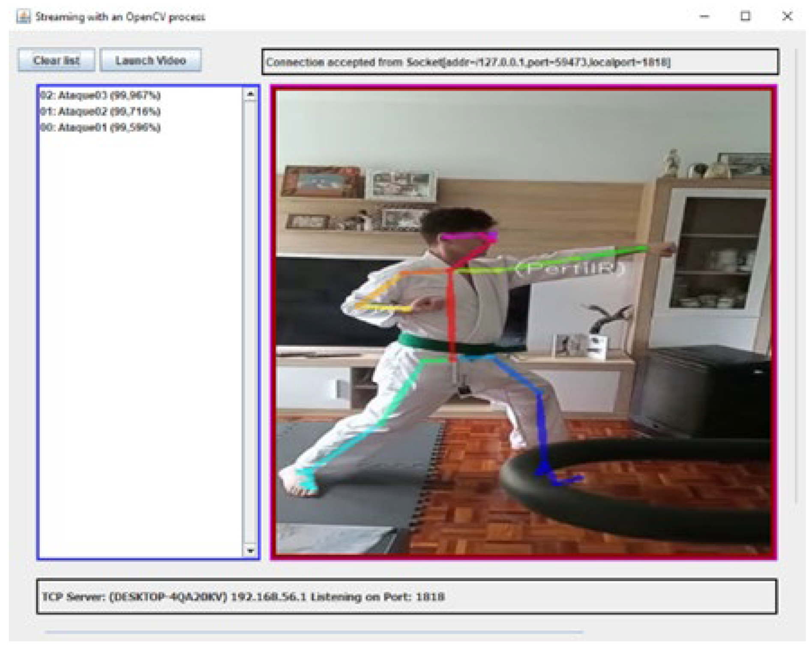Start playback with Launch Video button
The image size is (812, 645).
point(150,60)
